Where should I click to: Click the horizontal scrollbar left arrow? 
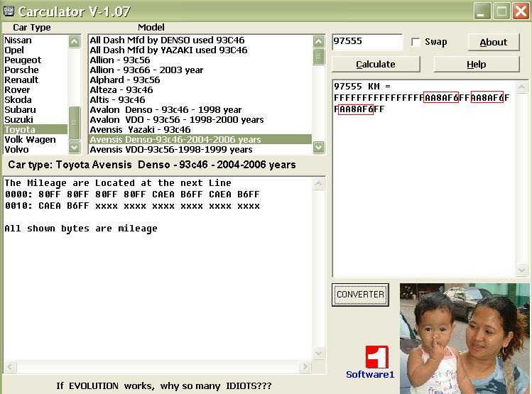(x=9, y=366)
